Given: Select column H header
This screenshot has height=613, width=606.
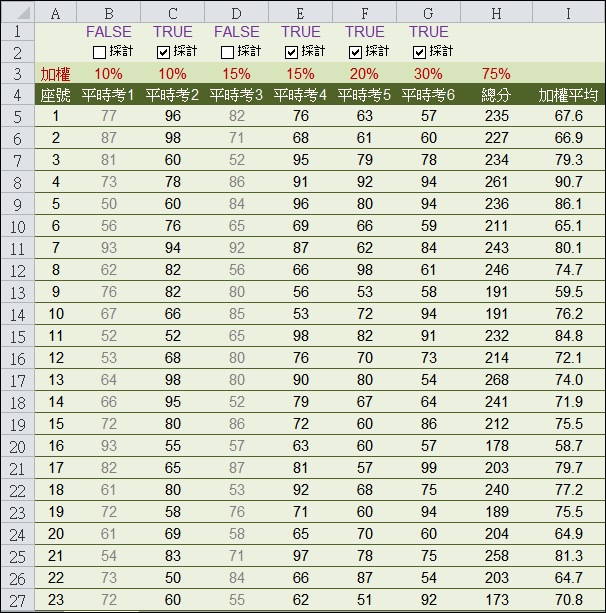Looking at the screenshot, I should pos(497,13).
